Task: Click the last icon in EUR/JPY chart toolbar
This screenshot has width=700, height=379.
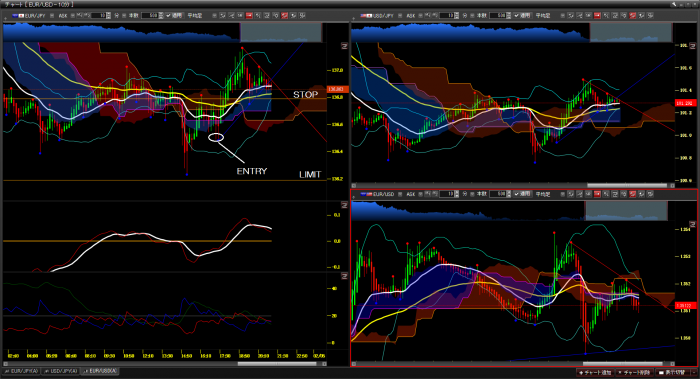Action: pos(302,15)
